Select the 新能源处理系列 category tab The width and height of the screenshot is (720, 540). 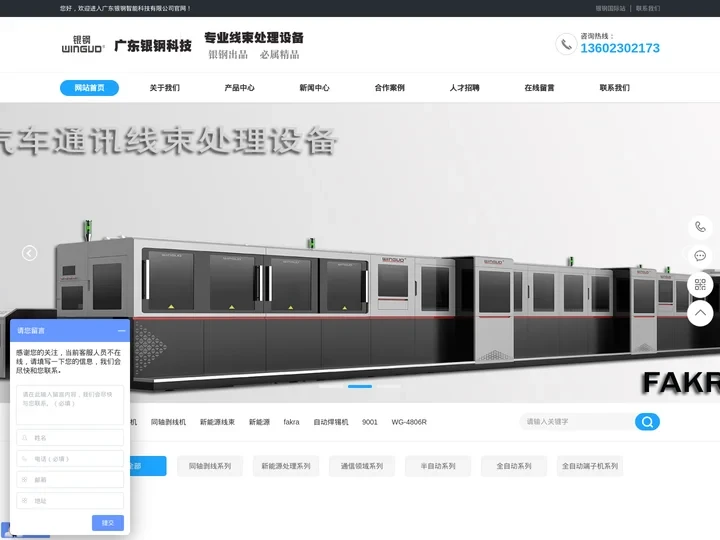[x=286, y=466]
